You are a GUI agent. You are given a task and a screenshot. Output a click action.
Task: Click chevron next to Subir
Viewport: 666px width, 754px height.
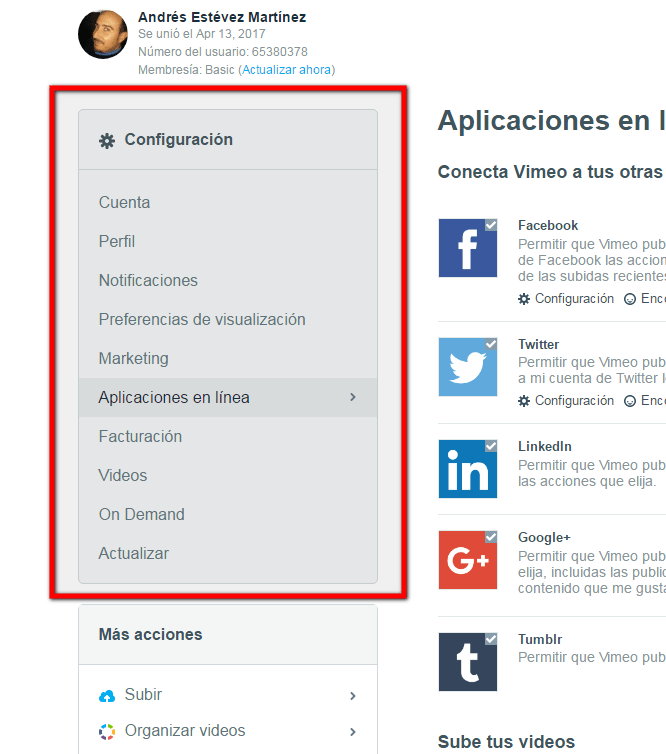(353, 696)
